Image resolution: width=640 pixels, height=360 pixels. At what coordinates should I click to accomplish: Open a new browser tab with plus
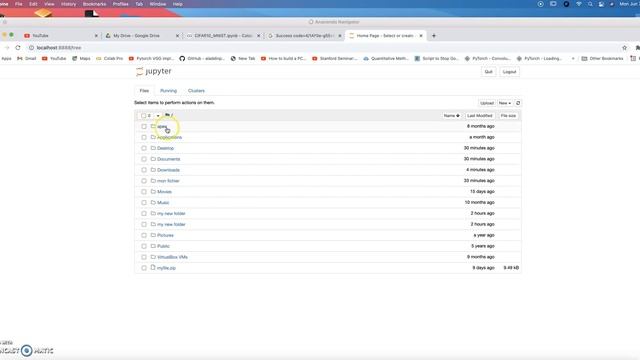pos(434,36)
